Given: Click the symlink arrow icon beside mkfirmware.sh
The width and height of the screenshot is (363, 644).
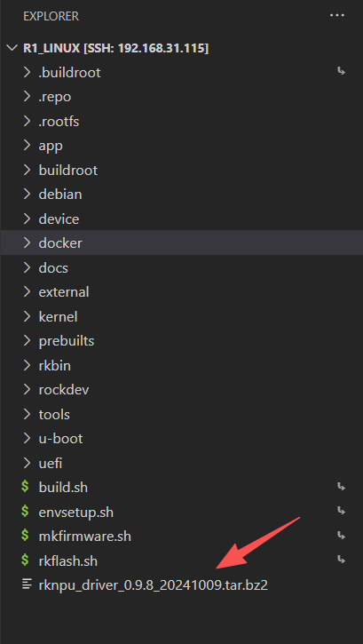Looking at the screenshot, I should coord(341,536).
